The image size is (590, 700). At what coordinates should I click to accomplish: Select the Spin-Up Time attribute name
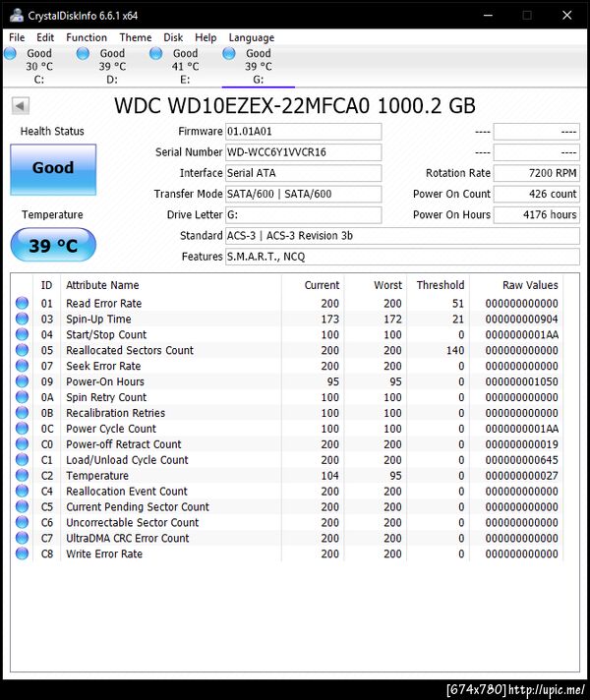tap(98, 320)
